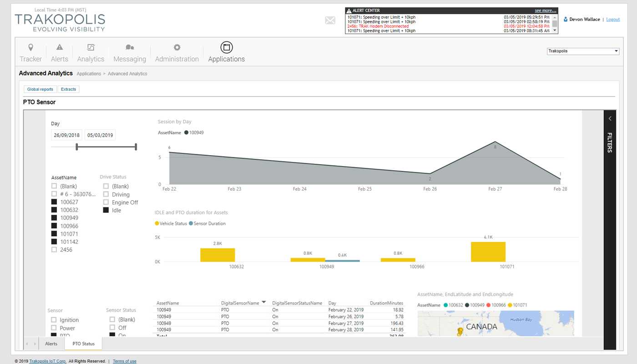The image size is (637, 364).
Task: Open the Tracker map pin icon
Action: pos(31,47)
